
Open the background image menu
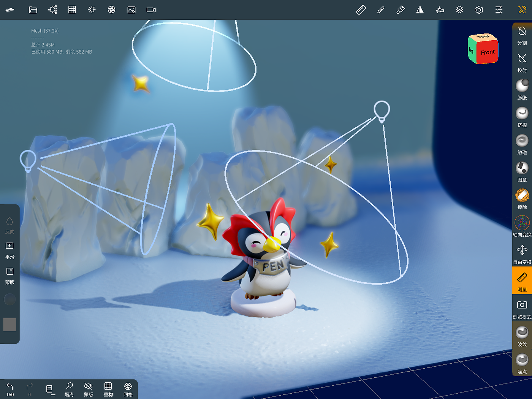pos(131,10)
